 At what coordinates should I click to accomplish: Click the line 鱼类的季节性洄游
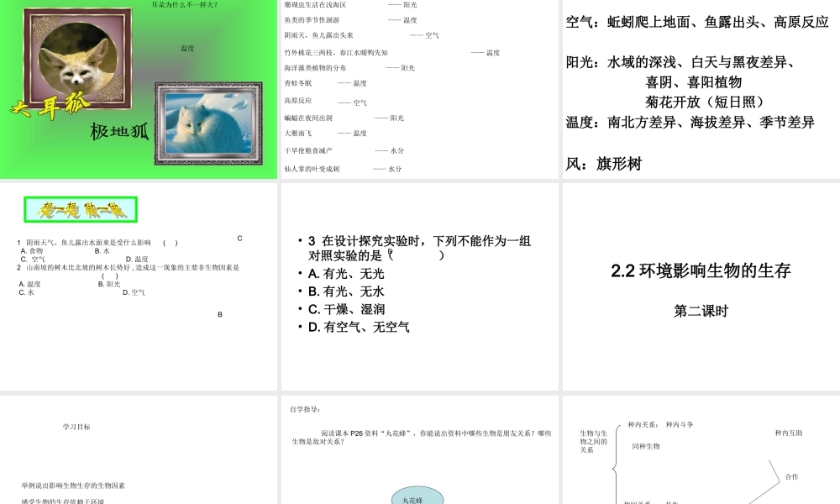click(x=312, y=20)
